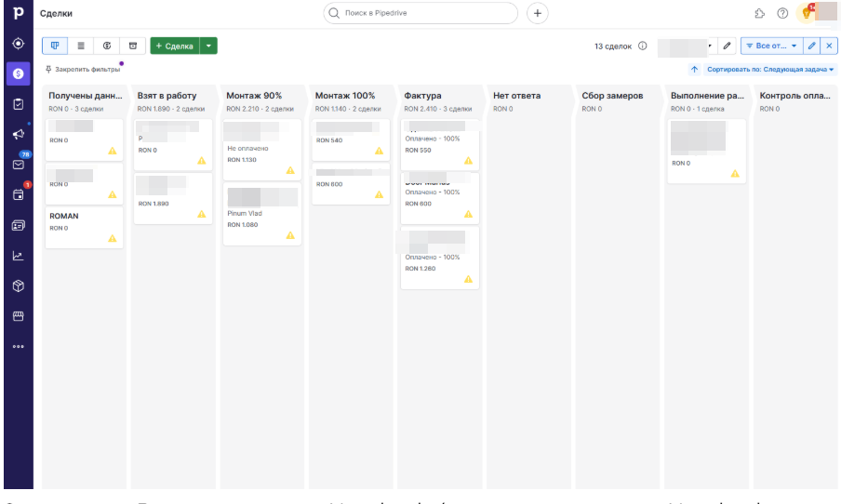
Task: Click the Фактура stage header
Action: (x=423, y=96)
